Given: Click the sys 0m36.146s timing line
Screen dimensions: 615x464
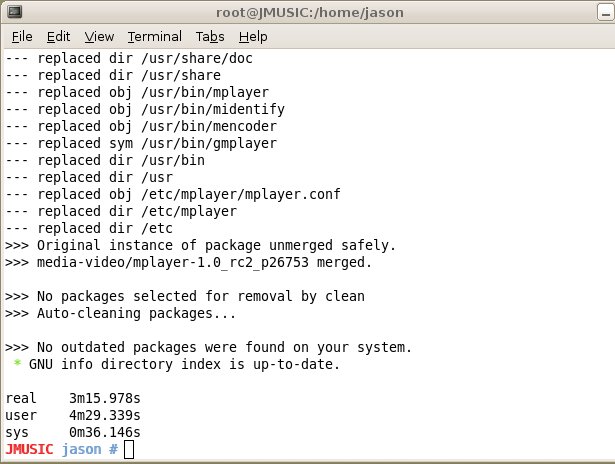Looking at the screenshot, I should (73, 432).
